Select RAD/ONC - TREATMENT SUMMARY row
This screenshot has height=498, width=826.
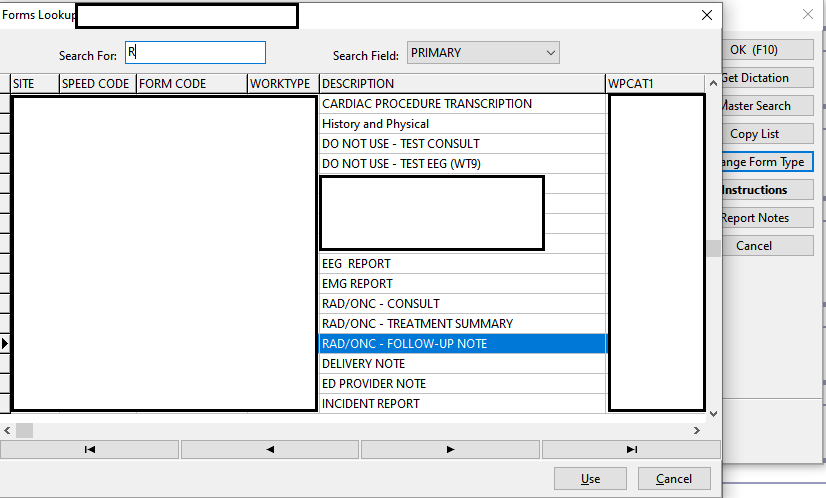[x=463, y=324]
